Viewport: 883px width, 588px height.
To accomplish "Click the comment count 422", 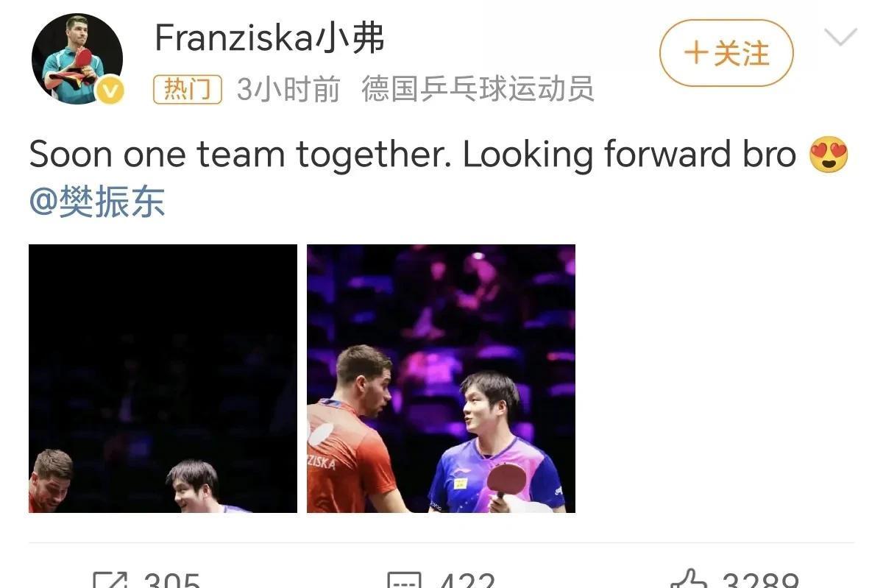I will pyautogui.click(x=467, y=580).
